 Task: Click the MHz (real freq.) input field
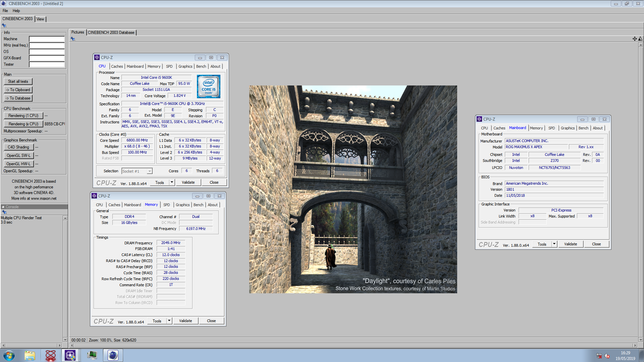47,45
